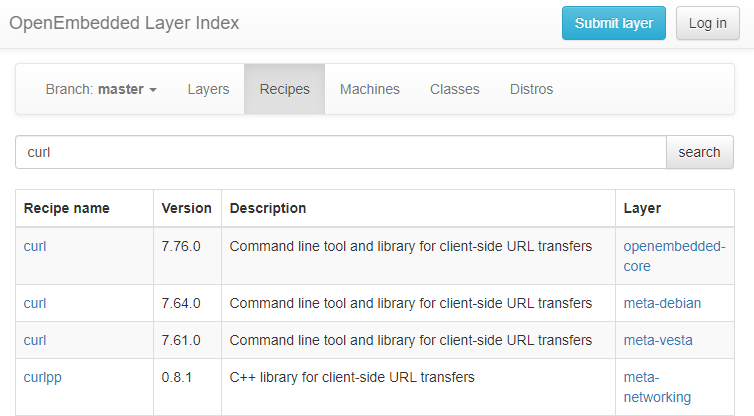Screen dimensions: 754x416
Task: Open the curl 7.76.0 recipe link
Action: pos(35,246)
